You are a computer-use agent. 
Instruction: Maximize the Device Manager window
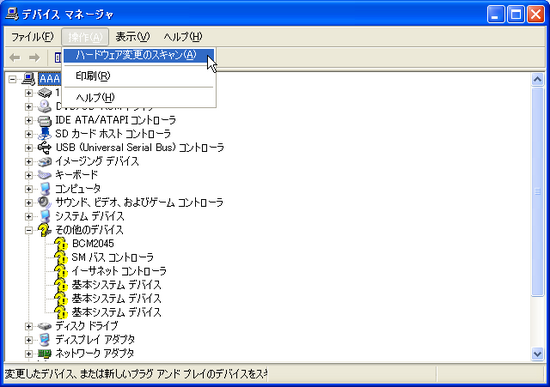point(516,14)
